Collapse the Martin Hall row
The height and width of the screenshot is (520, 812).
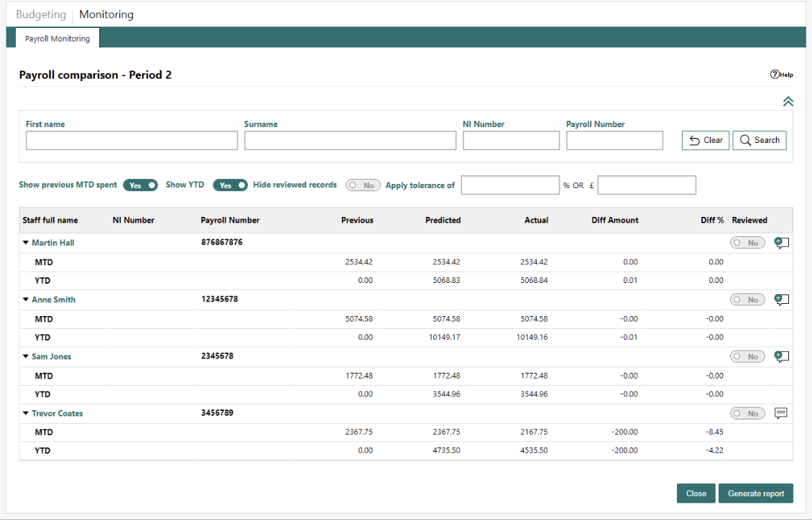click(26, 243)
